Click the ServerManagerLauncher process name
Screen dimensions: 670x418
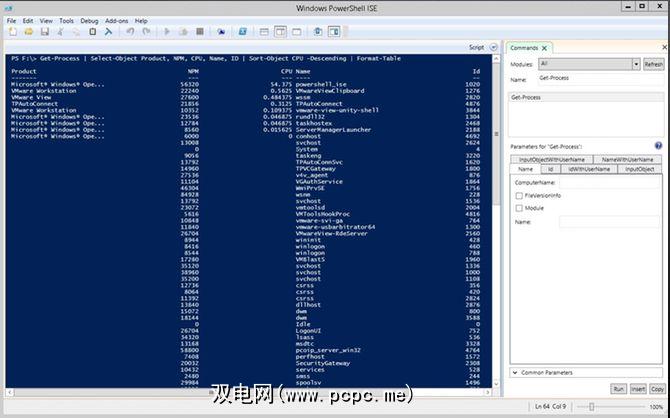[333, 130]
